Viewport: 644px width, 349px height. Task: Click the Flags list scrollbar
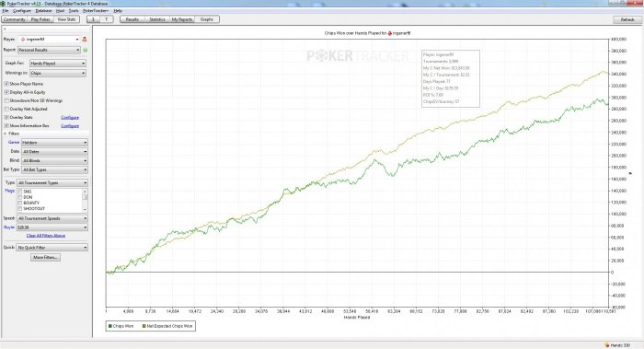click(85, 200)
